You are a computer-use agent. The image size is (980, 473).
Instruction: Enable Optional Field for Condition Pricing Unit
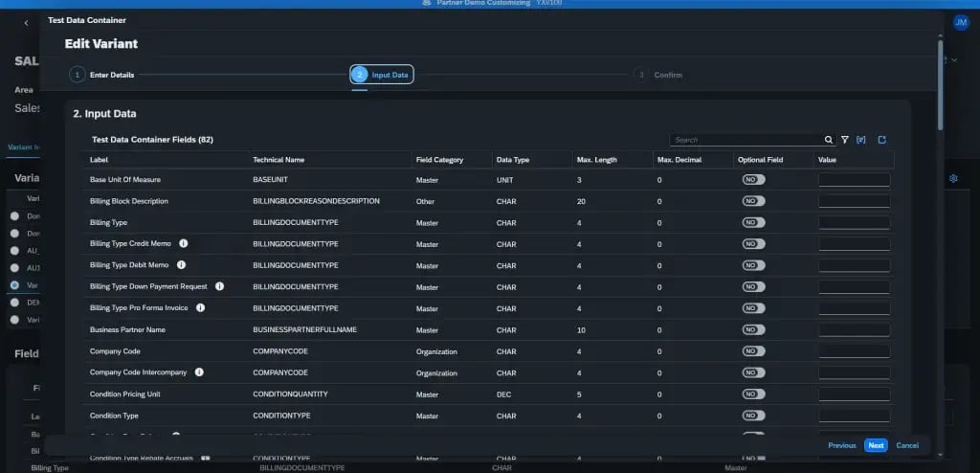(753, 394)
